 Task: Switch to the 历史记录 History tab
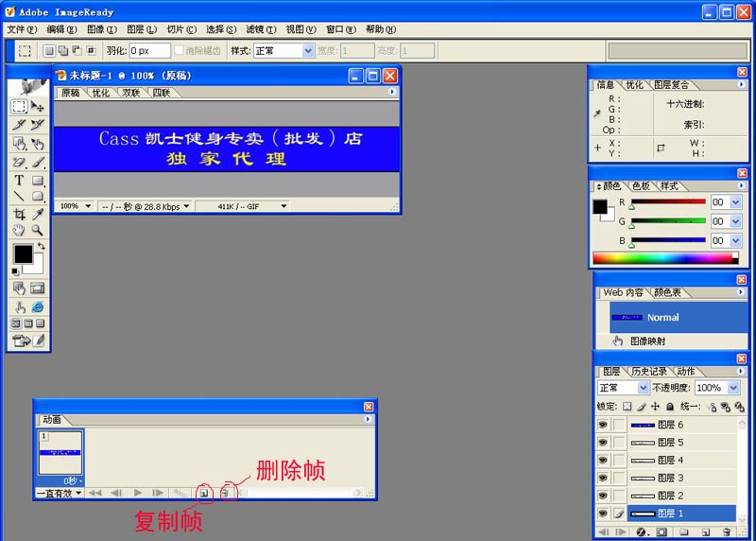[x=649, y=371]
